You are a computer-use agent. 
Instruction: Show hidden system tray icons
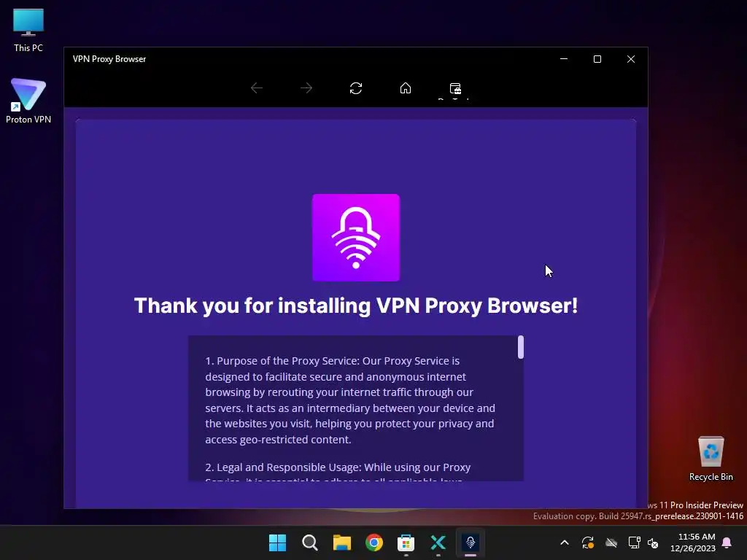(x=565, y=542)
